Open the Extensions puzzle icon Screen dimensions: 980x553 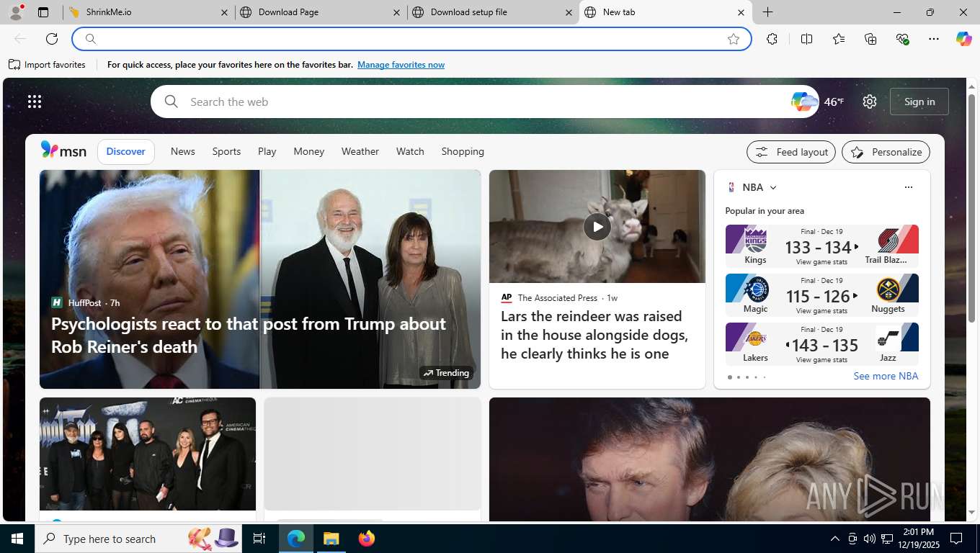pyautogui.click(x=772, y=39)
